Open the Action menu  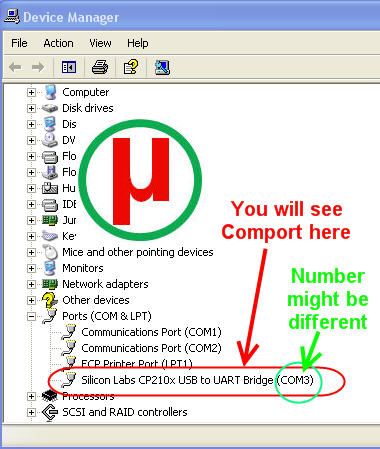click(x=58, y=43)
